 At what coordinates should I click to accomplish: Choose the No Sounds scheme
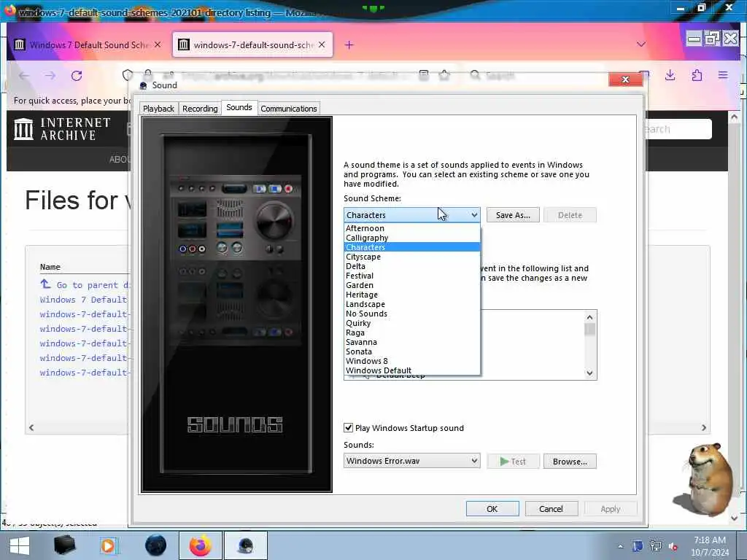[411, 314]
